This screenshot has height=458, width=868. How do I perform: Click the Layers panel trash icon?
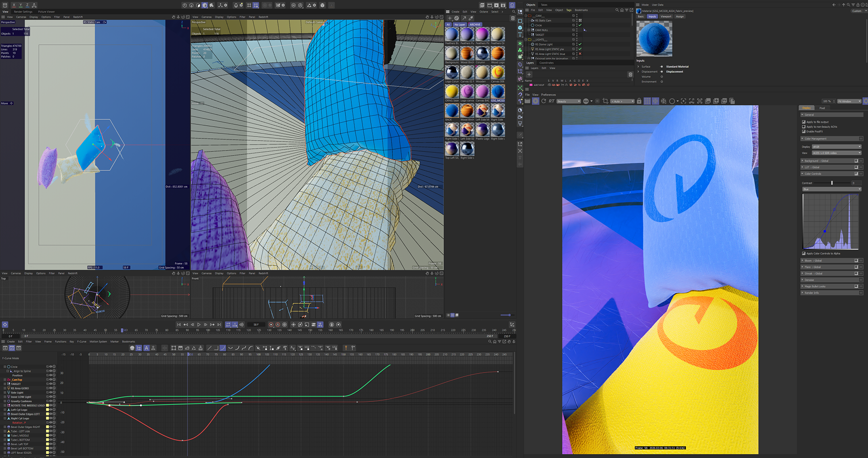point(630,74)
